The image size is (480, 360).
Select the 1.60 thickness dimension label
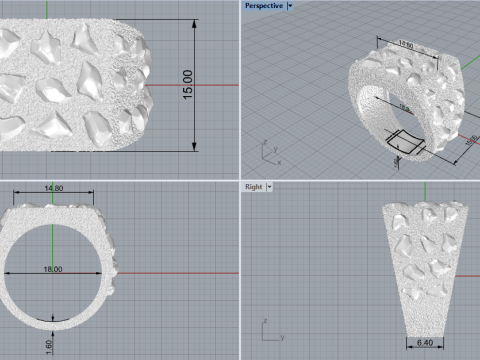click(x=49, y=348)
